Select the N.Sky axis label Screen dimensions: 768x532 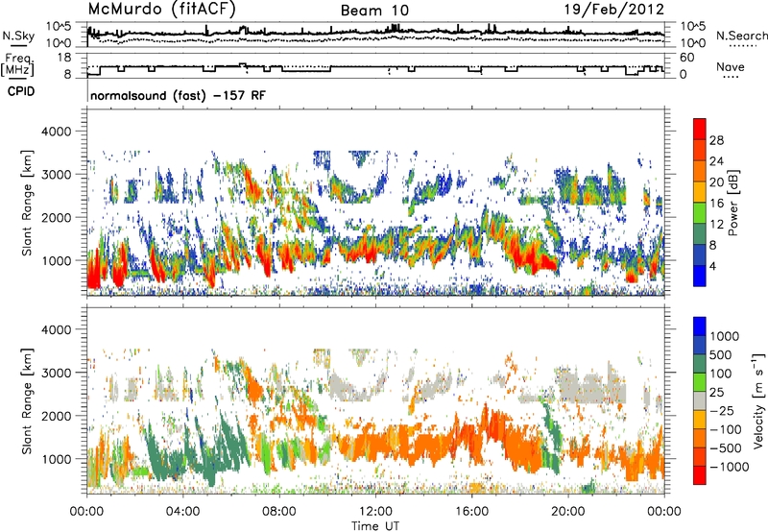point(18,36)
